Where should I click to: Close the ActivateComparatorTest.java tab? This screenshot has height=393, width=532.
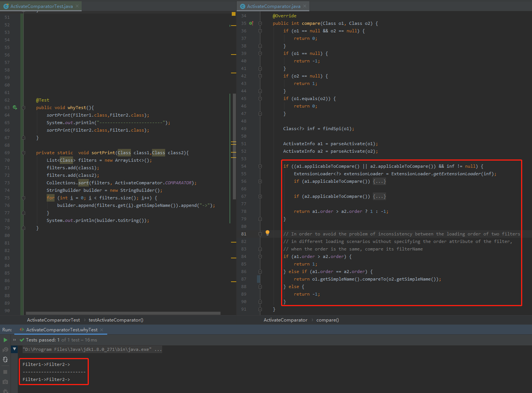coord(77,6)
